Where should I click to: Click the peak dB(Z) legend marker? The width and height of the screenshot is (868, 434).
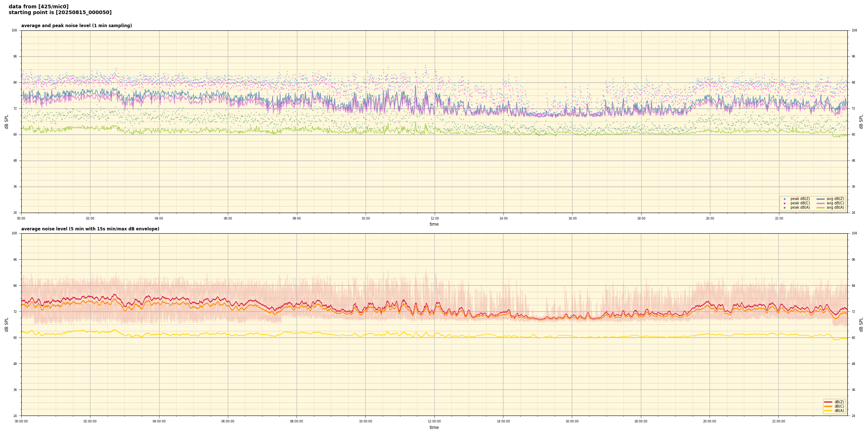[784, 199]
